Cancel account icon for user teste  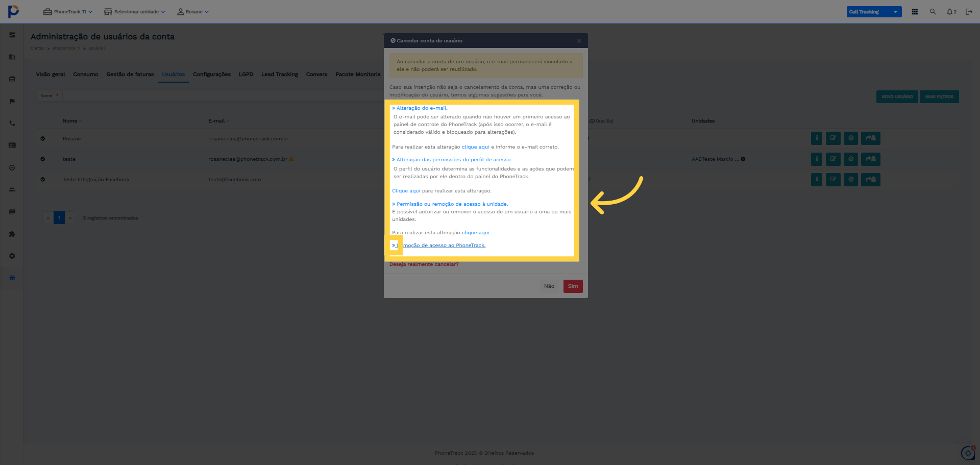point(851,159)
